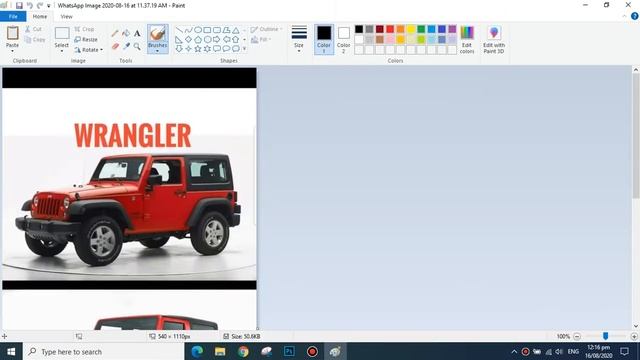This screenshot has height=360, width=640.
Task: Choose the Down arrow shape
Action: (x=179, y=49)
